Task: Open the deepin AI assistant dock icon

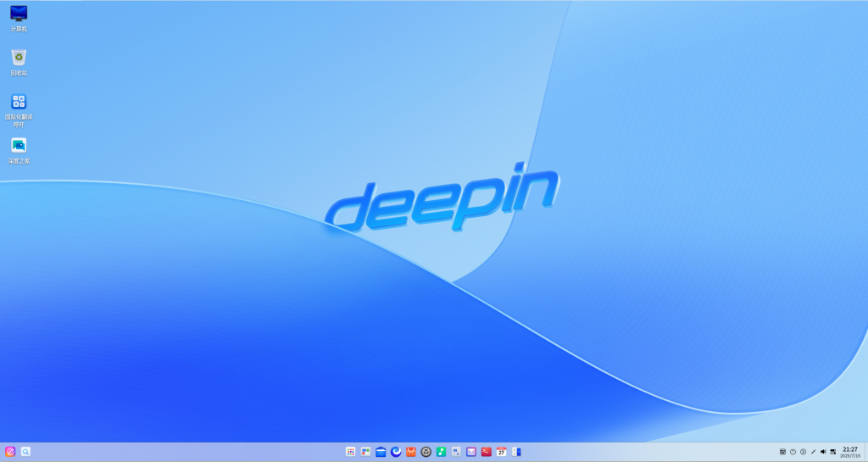Action: tap(10, 452)
